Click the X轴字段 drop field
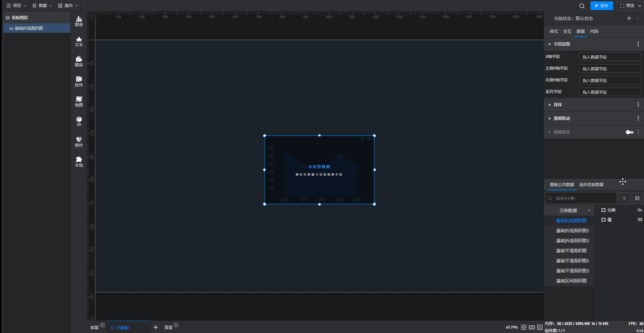 coord(610,57)
